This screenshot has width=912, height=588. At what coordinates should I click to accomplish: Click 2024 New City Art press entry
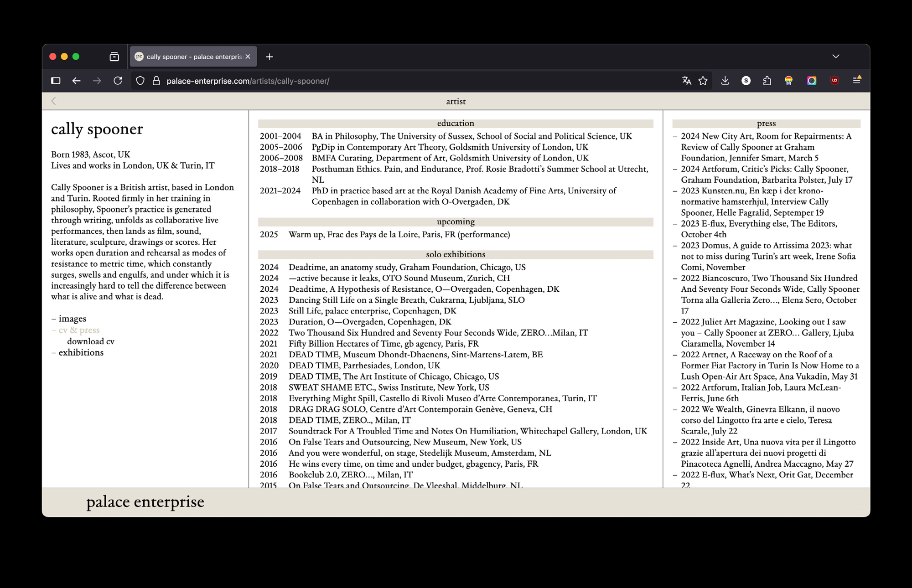(x=766, y=147)
